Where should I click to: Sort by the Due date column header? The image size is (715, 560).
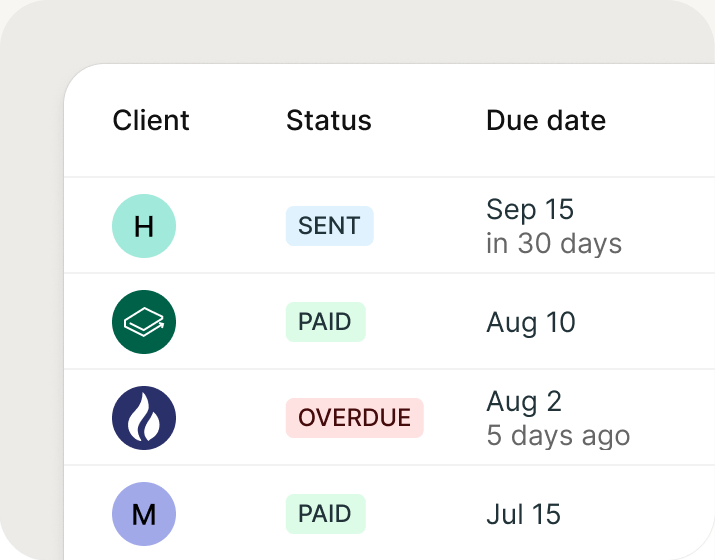coord(546,120)
